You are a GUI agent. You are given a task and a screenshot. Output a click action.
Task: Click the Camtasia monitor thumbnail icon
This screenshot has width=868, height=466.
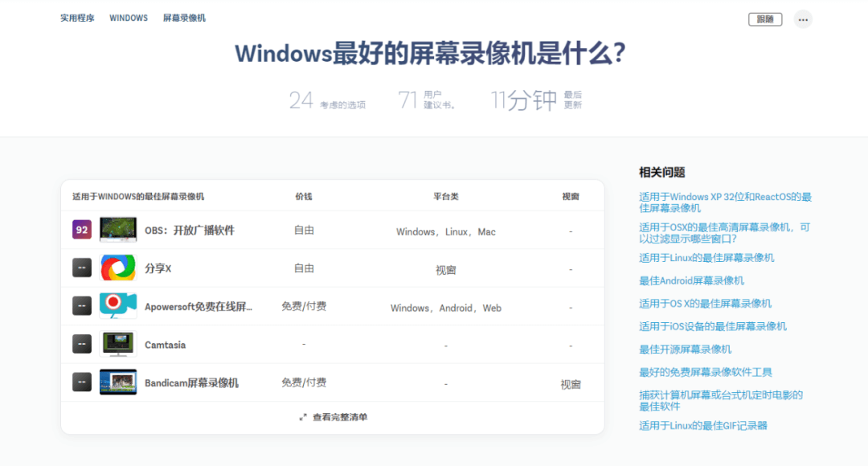pos(118,344)
